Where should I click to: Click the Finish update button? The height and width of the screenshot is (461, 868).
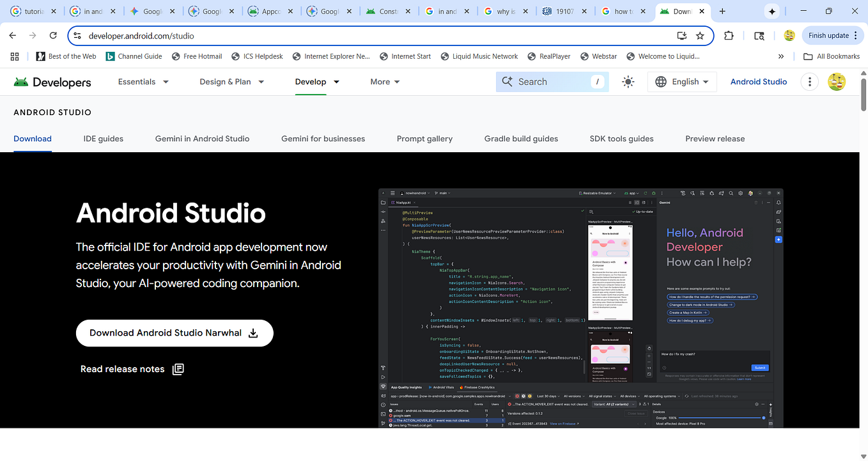point(828,36)
